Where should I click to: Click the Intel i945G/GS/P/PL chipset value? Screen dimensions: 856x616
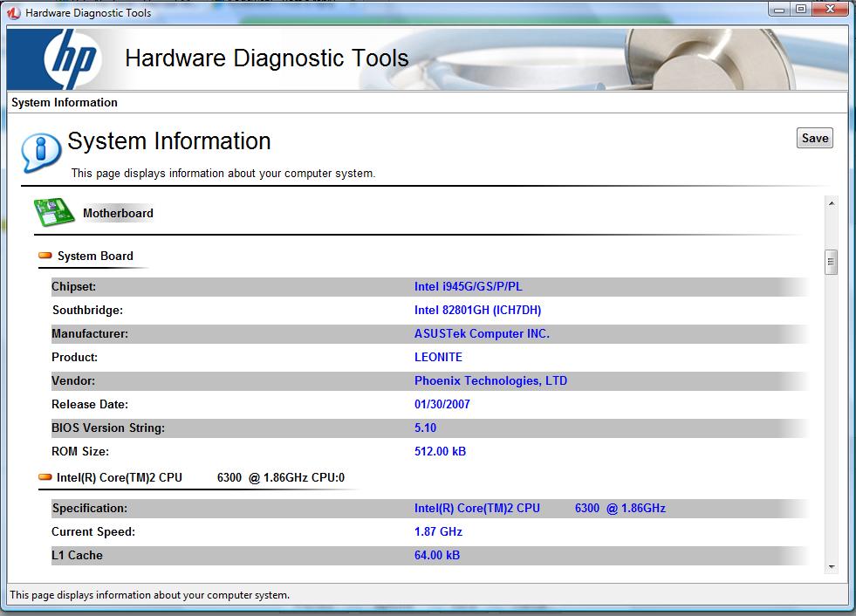[468, 286]
